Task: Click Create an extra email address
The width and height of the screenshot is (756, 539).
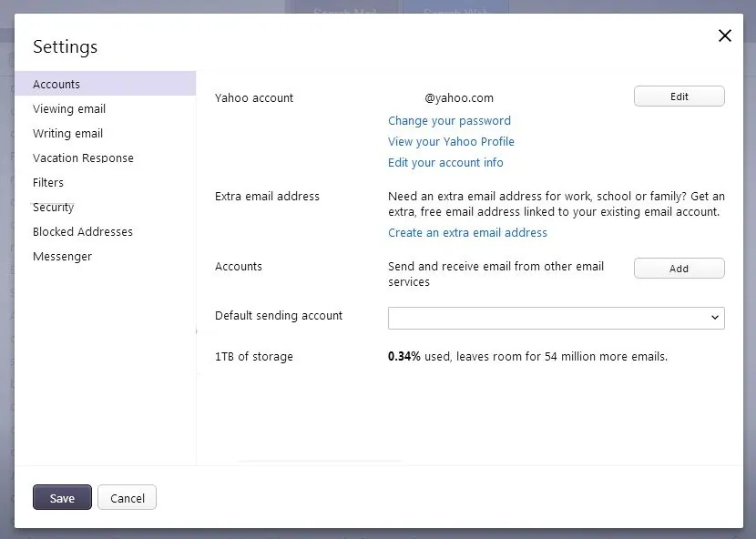Action: [x=467, y=232]
